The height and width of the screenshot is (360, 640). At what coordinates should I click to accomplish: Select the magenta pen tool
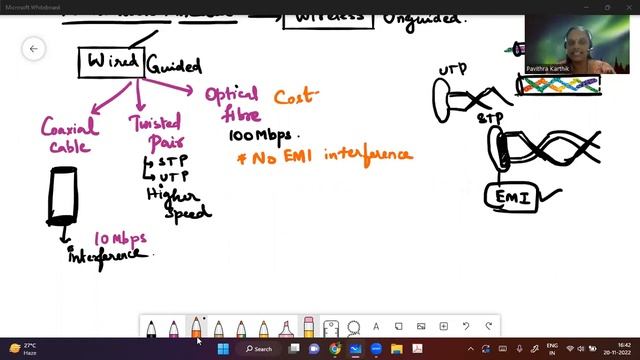point(173,329)
